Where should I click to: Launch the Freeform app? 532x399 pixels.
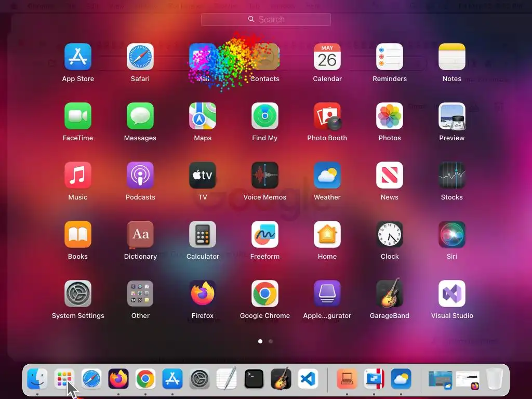pos(265,234)
